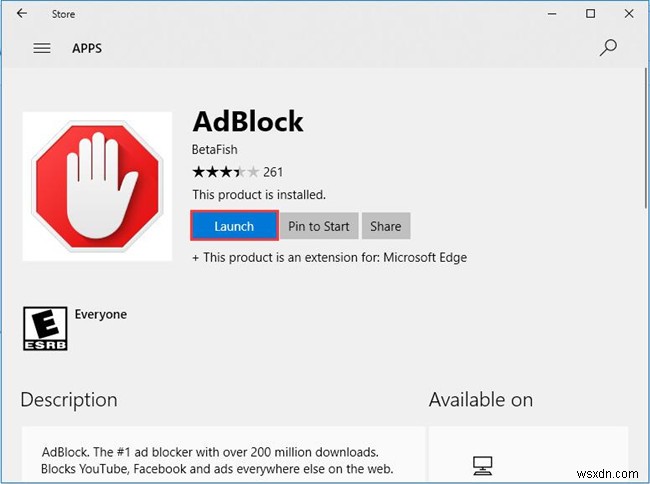
Task: Click the APPS section heading
Action: click(x=87, y=48)
